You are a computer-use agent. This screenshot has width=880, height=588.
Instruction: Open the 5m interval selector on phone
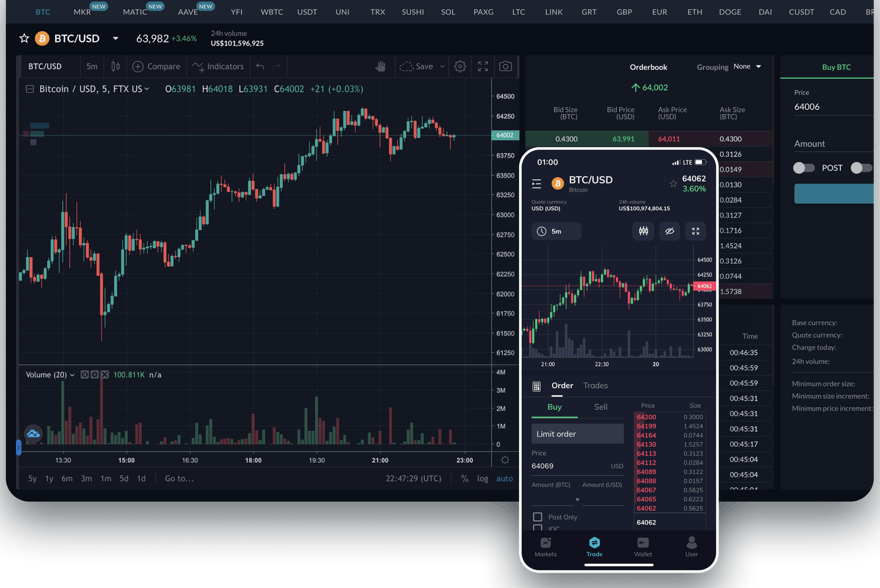tap(556, 231)
